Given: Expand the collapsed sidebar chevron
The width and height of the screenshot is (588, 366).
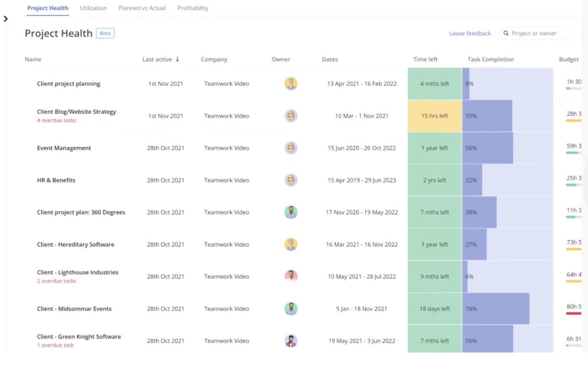Looking at the screenshot, I should (x=6, y=19).
